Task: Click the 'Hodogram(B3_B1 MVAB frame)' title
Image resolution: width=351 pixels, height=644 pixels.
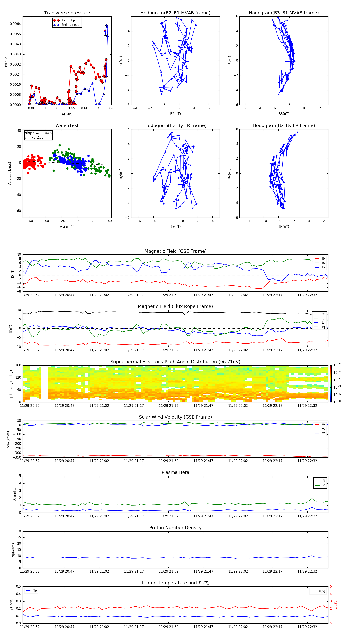Action: coord(284,13)
